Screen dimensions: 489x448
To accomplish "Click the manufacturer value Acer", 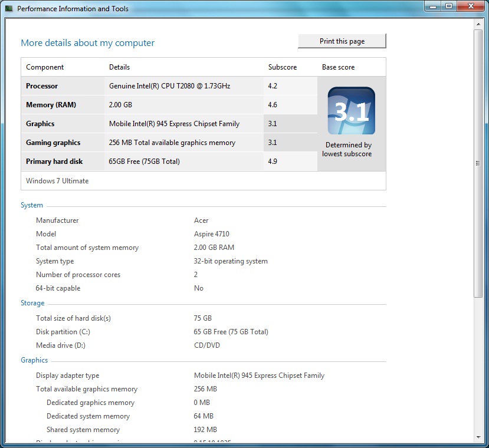I will tap(201, 220).
